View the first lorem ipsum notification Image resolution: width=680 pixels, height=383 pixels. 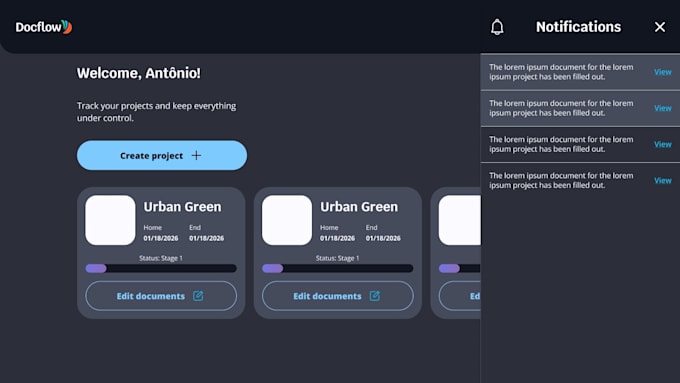(x=663, y=72)
